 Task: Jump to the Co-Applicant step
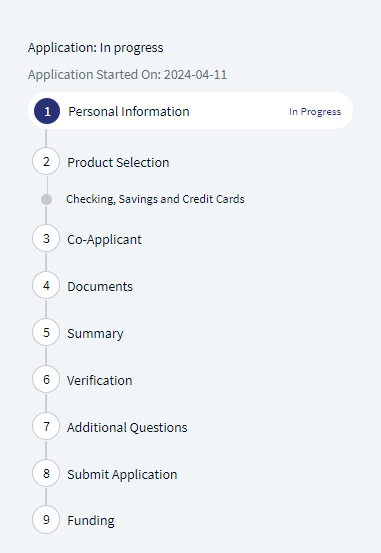(104, 240)
